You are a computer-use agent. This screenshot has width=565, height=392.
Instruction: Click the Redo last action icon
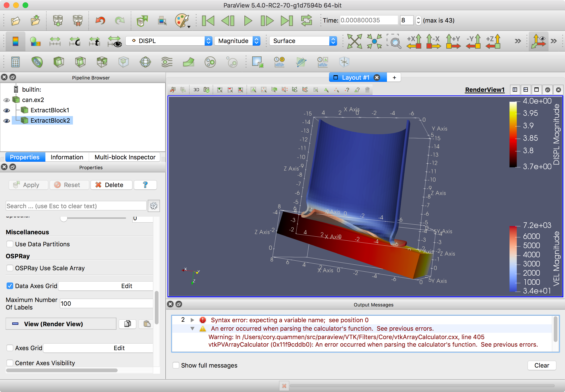pyautogui.click(x=119, y=20)
